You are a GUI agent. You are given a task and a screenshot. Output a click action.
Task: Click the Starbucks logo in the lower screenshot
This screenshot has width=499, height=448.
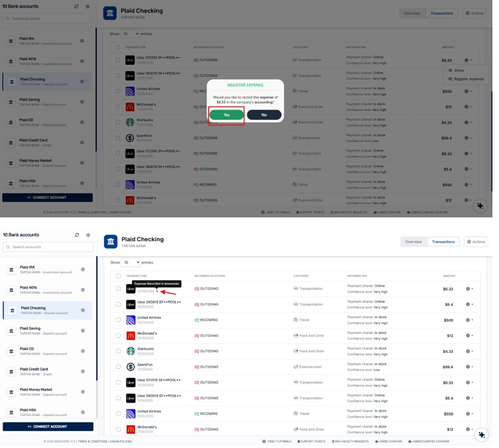pos(131,351)
